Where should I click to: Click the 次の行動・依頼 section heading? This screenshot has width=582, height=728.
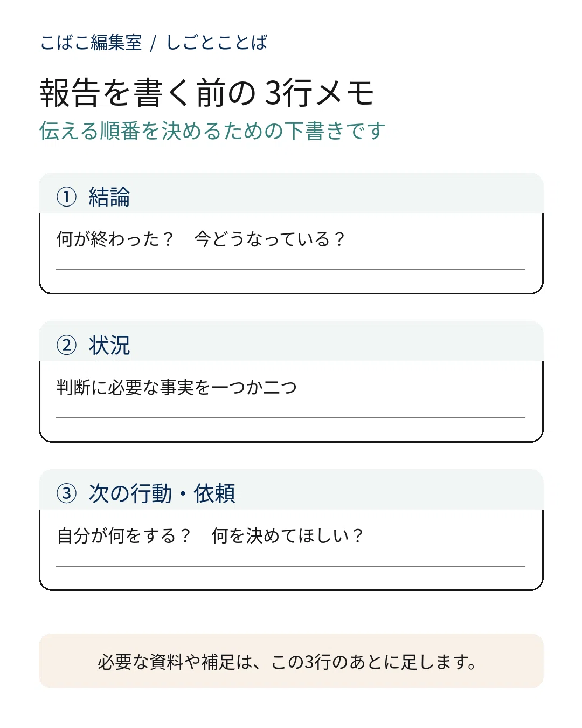162,493
